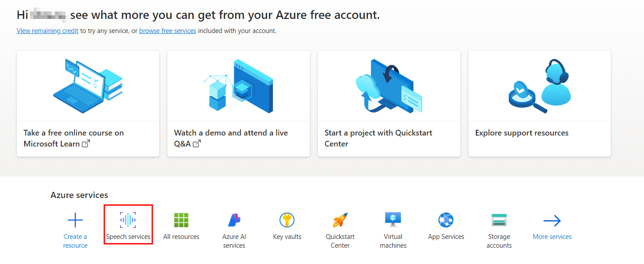This screenshot has height=264, width=644.
Task: Open Take a free online course card
Action: [88, 103]
